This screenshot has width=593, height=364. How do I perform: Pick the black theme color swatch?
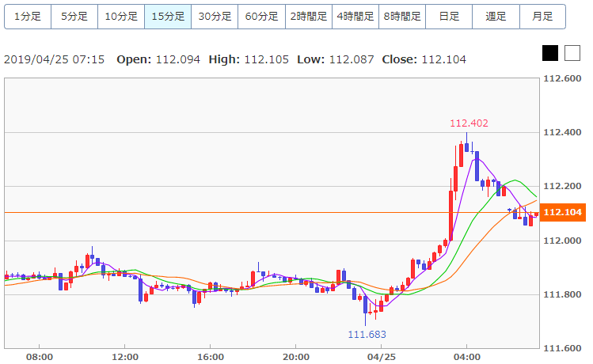point(550,53)
